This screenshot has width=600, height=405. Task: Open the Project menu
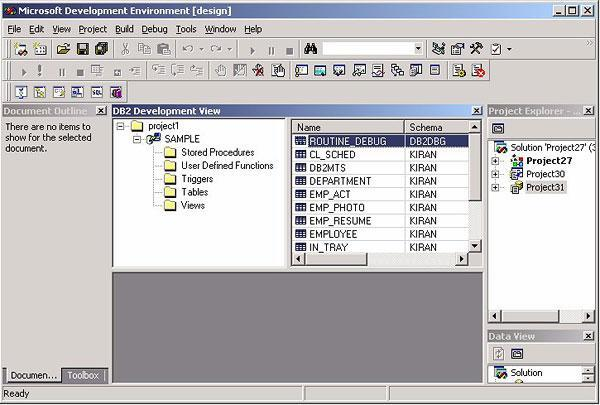[93, 29]
